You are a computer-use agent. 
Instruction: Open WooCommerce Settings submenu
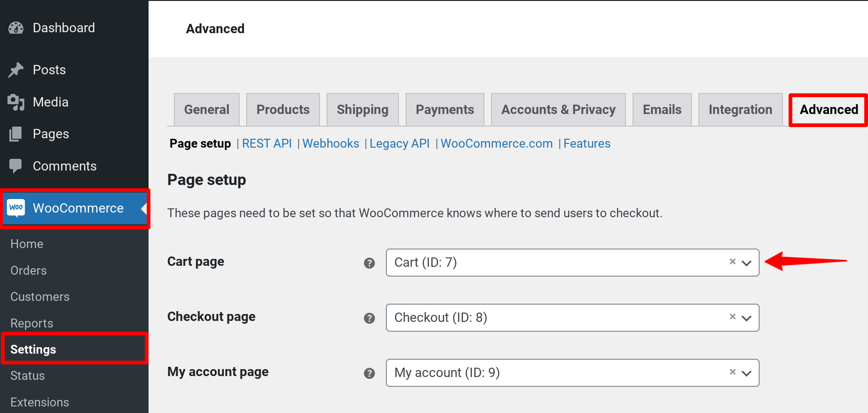33,349
